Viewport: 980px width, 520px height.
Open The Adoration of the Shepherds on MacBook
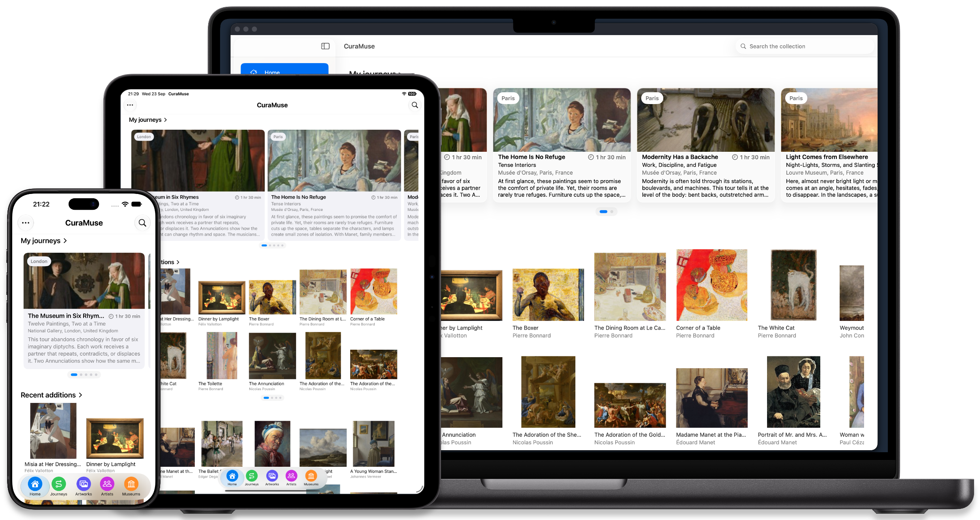548,401
